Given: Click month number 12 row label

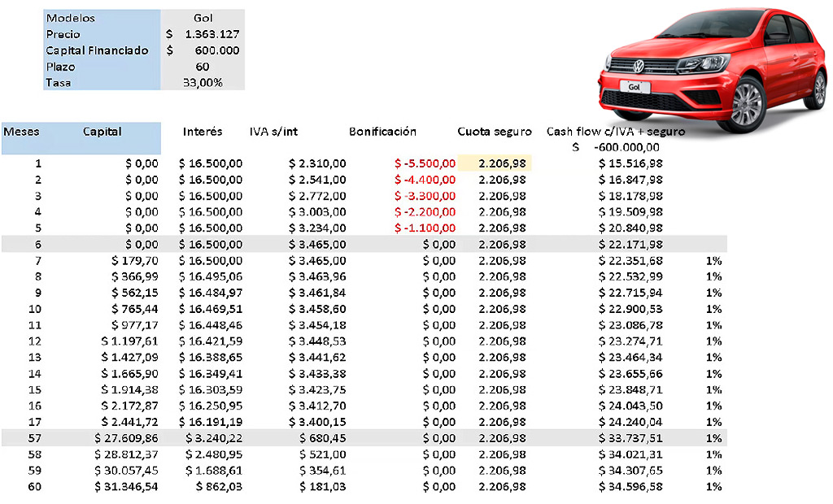Looking at the screenshot, I should point(34,341).
